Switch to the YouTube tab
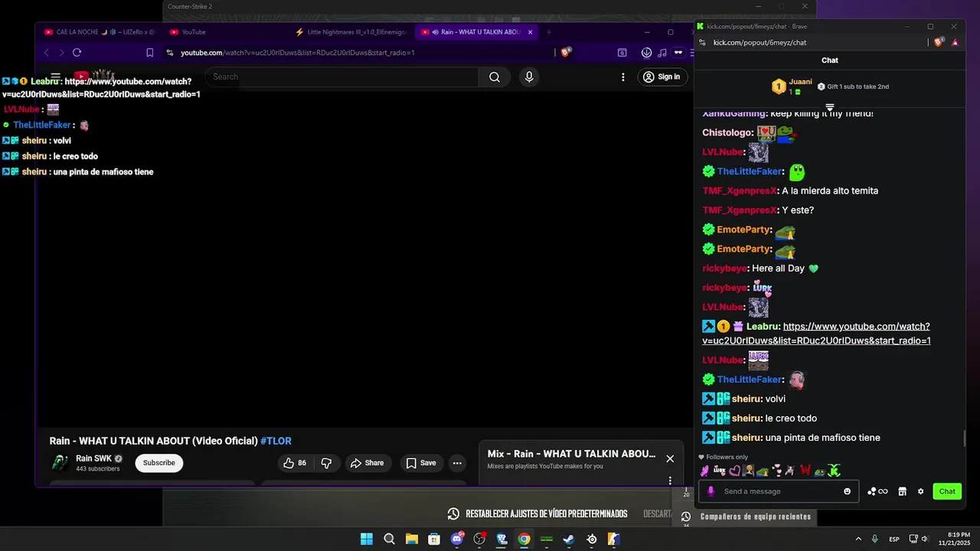 pos(193,32)
